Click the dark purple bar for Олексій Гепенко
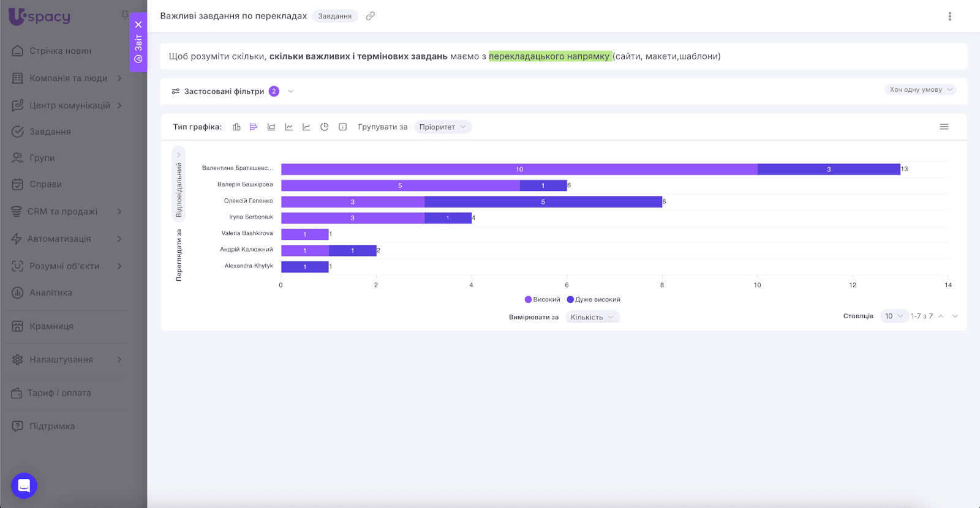The width and height of the screenshot is (980, 508). coord(543,202)
